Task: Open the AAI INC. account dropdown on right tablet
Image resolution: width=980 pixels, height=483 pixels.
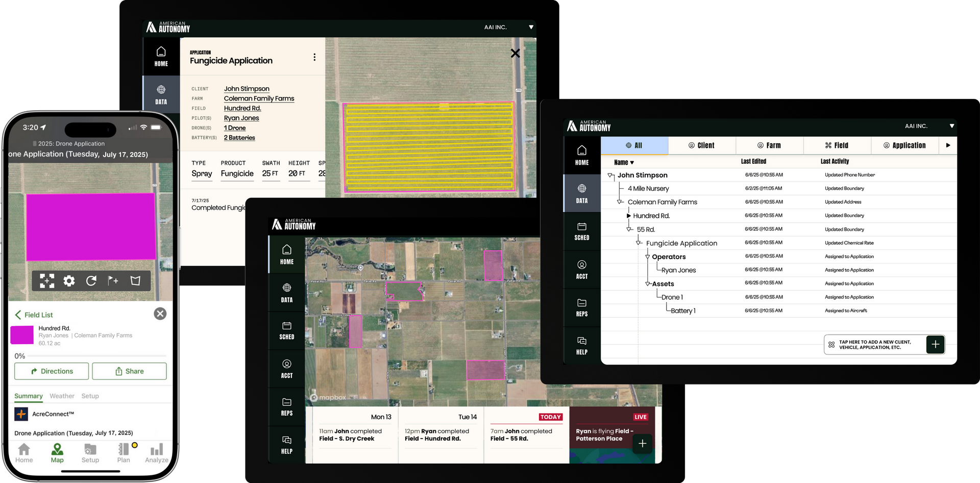Action: tap(951, 126)
